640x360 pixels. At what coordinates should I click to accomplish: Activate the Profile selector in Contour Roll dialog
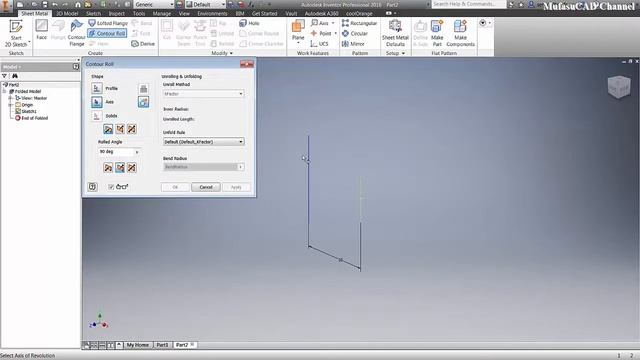(97, 88)
